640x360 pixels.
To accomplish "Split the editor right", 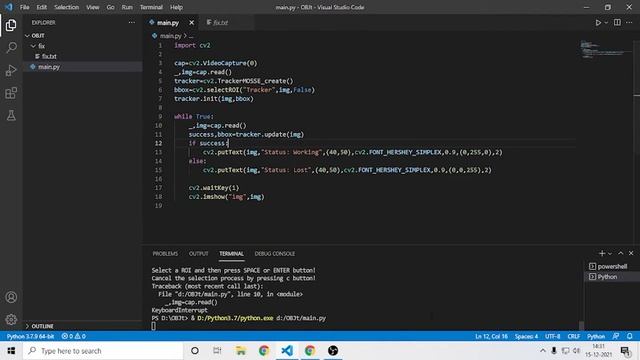I will click(x=617, y=22).
